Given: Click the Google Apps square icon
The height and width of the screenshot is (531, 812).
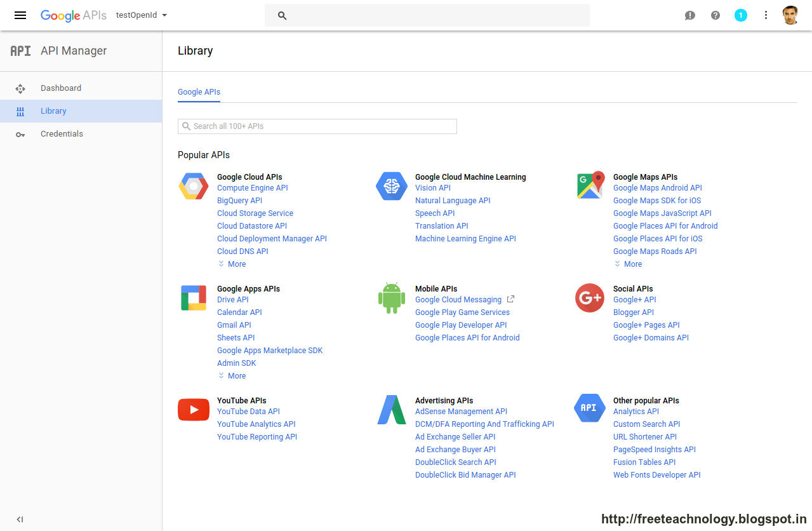Looking at the screenshot, I should pos(194,298).
